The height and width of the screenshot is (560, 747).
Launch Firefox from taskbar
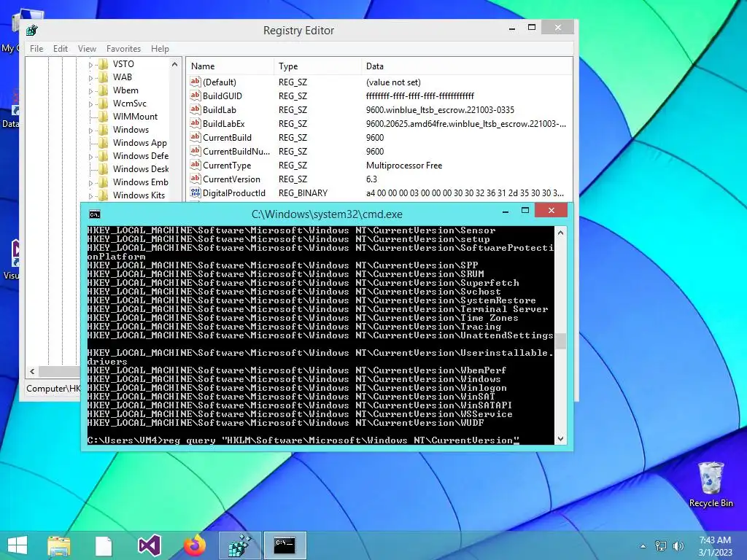[194, 545]
